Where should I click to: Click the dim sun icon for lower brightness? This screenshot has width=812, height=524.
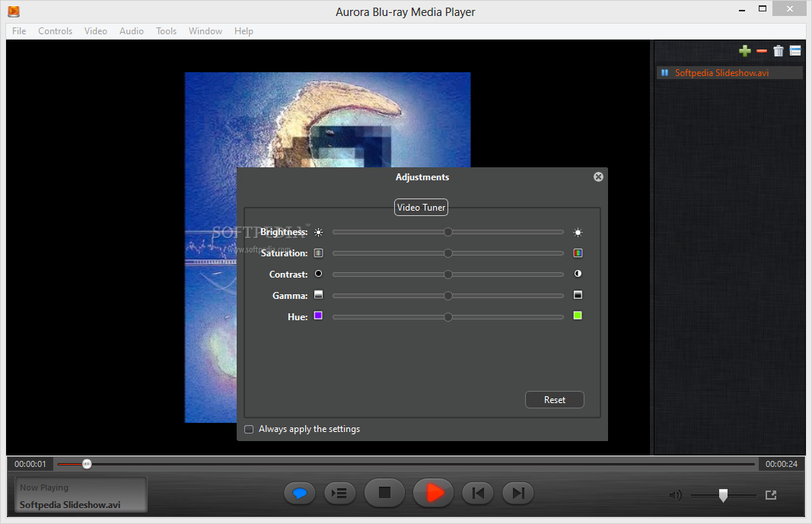coord(318,232)
